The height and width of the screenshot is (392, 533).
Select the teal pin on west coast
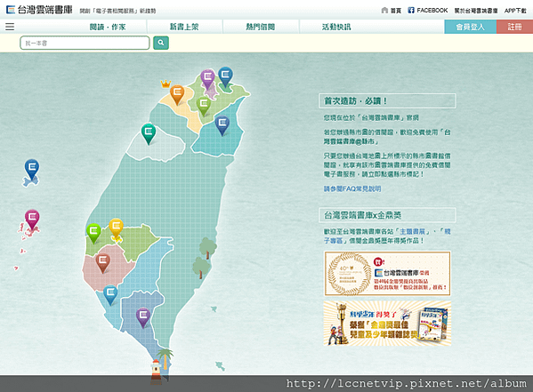tap(149, 133)
